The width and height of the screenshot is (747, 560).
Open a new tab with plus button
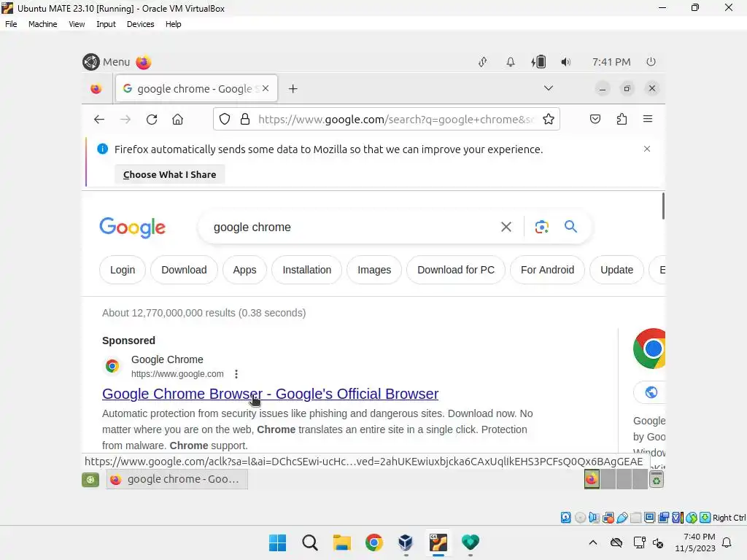click(293, 88)
